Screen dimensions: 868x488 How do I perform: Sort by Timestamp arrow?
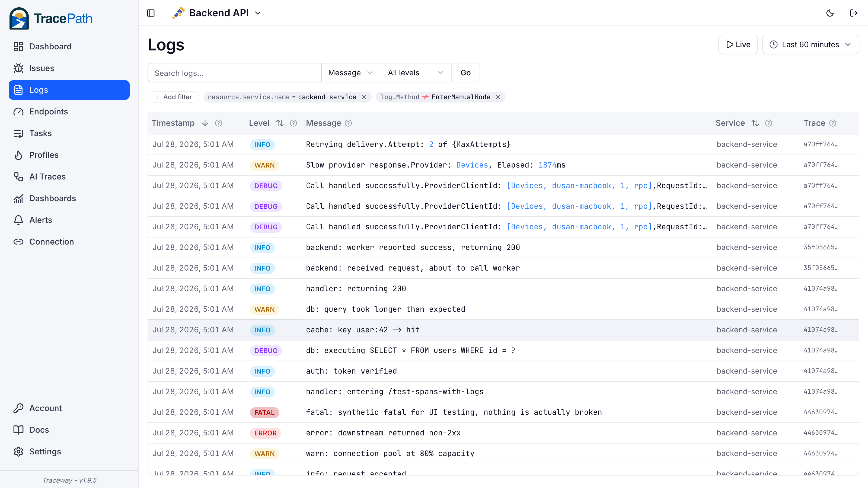[205, 123]
